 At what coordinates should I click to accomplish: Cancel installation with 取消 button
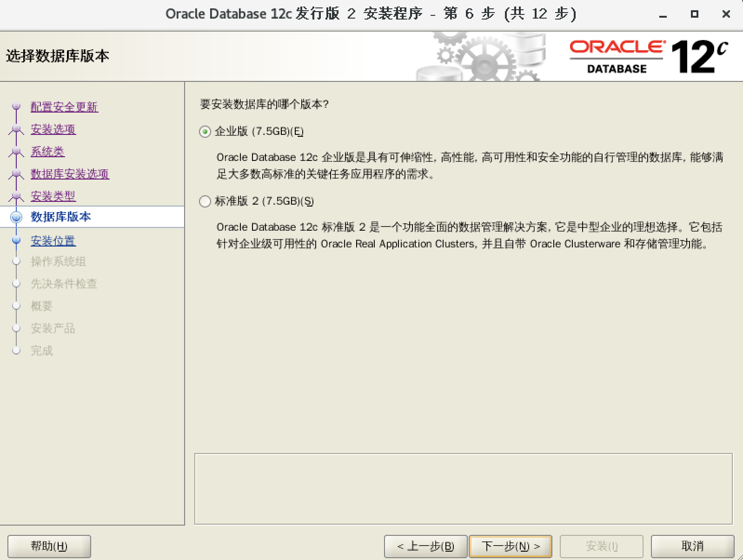pos(692,546)
